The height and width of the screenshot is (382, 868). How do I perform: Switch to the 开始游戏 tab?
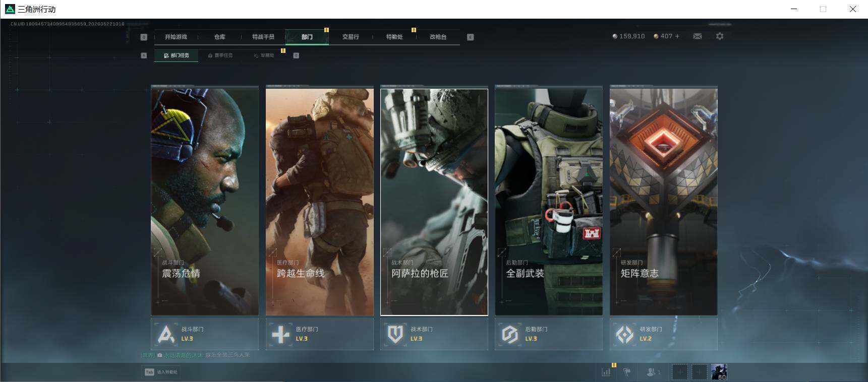point(176,37)
